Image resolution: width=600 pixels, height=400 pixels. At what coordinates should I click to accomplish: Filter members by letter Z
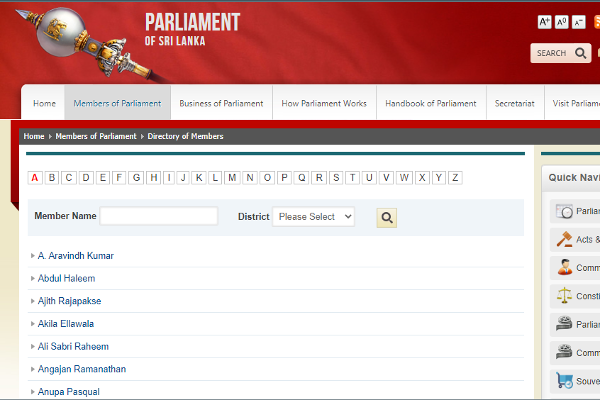tap(455, 178)
